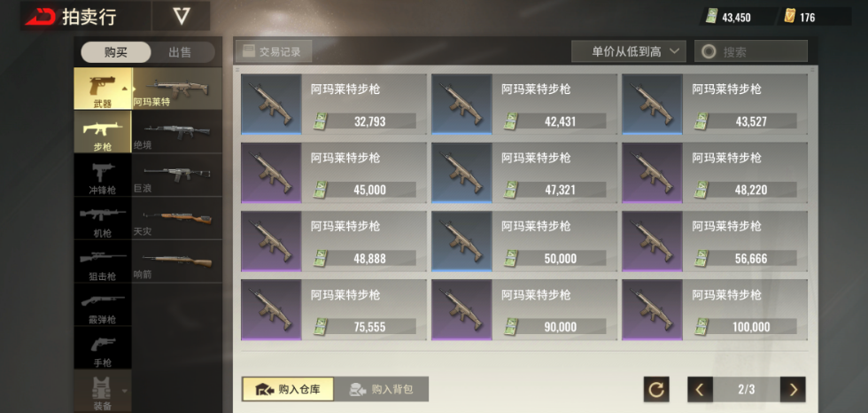Image resolution: width=868 pixels, height=413 pixels.
Task: Select the 武器 pistol category icon
Action: pos(103,89)
